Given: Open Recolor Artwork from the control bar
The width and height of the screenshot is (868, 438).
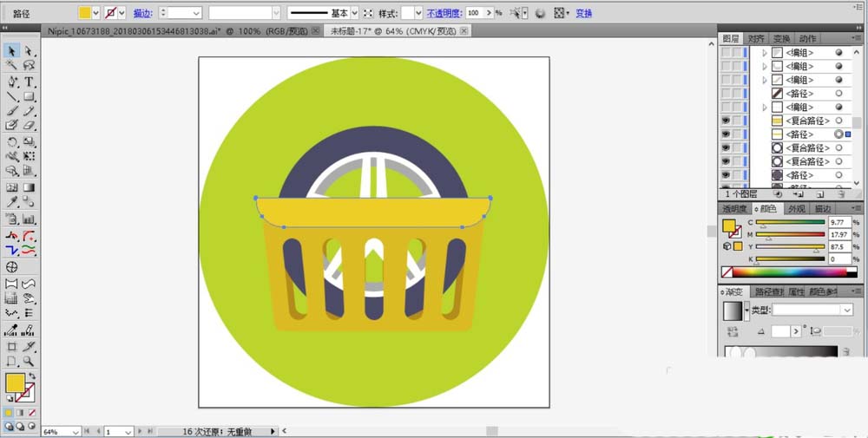Looking at the screenshot, I should (540, 13).
